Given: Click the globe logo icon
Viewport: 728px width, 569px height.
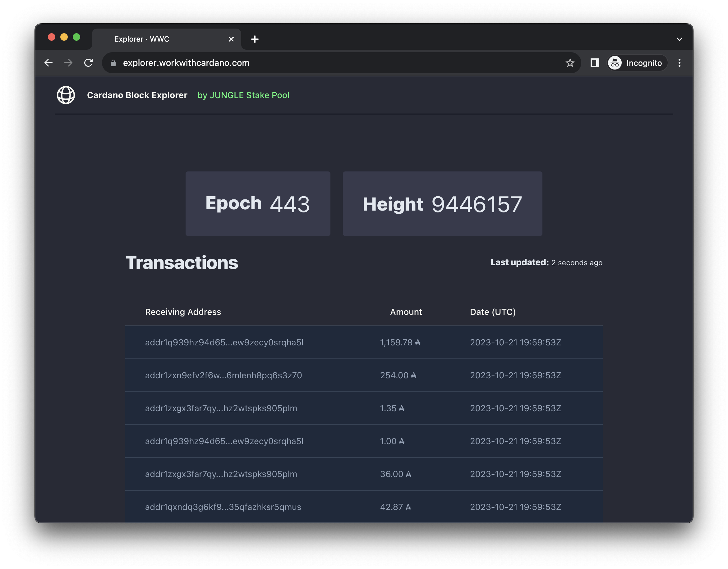Looking at the screenshot, I should pos(66,95).
